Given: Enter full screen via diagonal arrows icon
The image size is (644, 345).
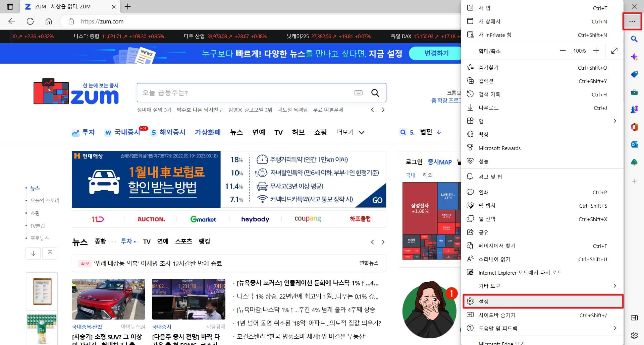Looking at the screenshot, I should [614, 51].
